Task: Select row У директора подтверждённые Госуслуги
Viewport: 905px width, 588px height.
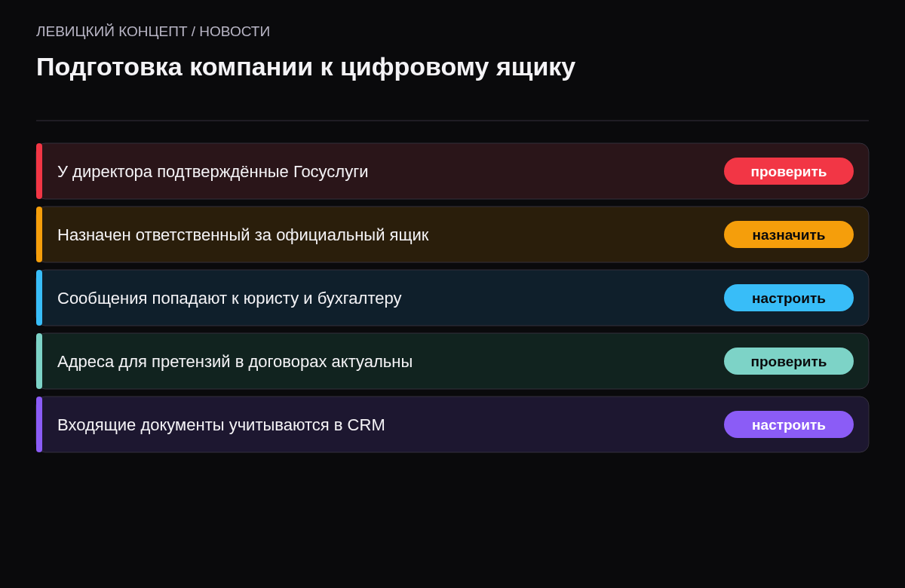Action: click(452, 171)
